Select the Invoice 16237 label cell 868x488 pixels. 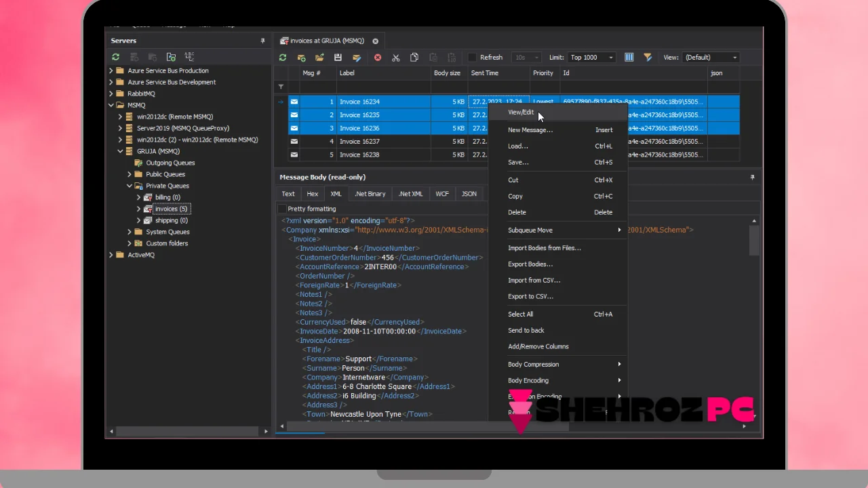coord(384,142)
